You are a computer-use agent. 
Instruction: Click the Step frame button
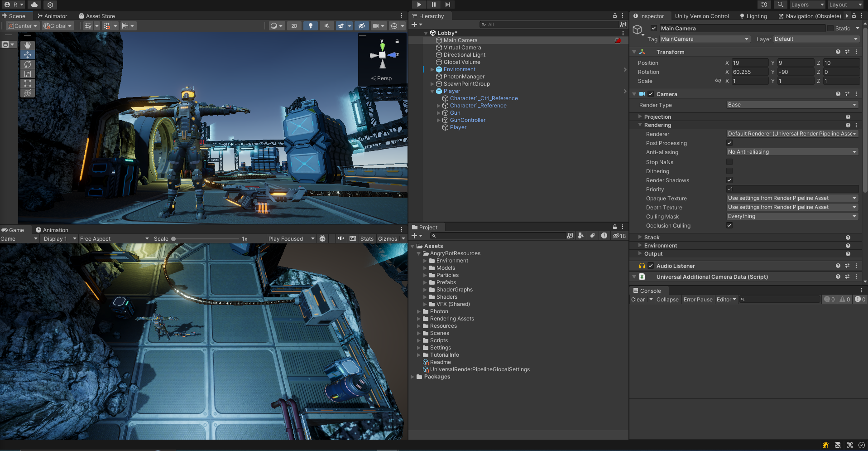[x=447, y=5]
